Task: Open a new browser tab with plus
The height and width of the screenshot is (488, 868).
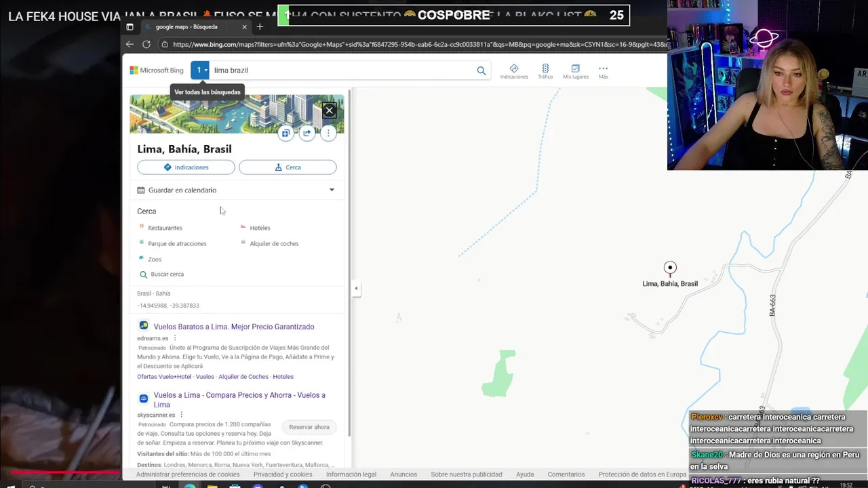Action: pos(260,26)
